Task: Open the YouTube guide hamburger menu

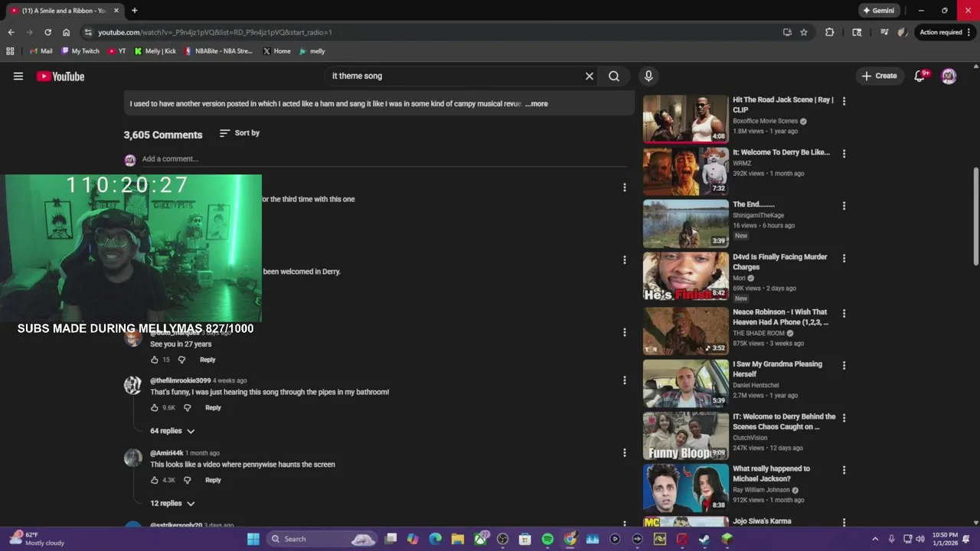Action: [x=18, y=76]
